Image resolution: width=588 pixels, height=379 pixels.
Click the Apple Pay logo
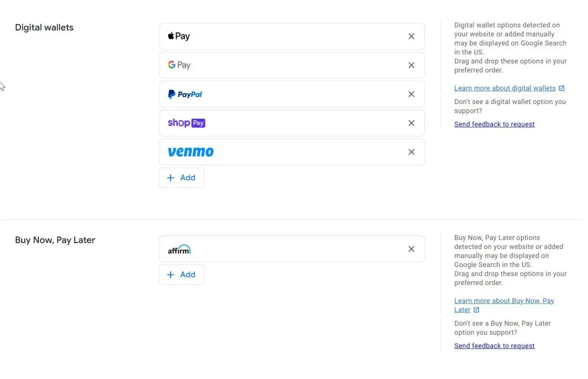[x=179, y=36]
